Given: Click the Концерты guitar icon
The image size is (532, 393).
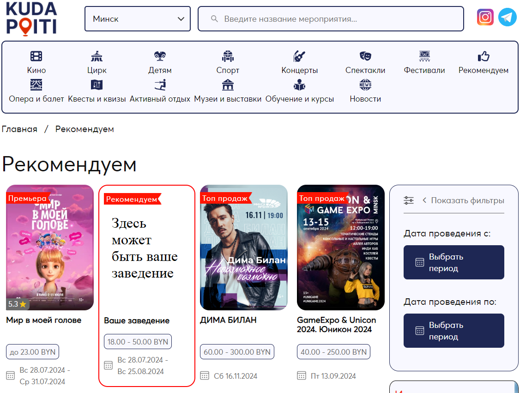Looking at the screenshot, I should point(299,56).
